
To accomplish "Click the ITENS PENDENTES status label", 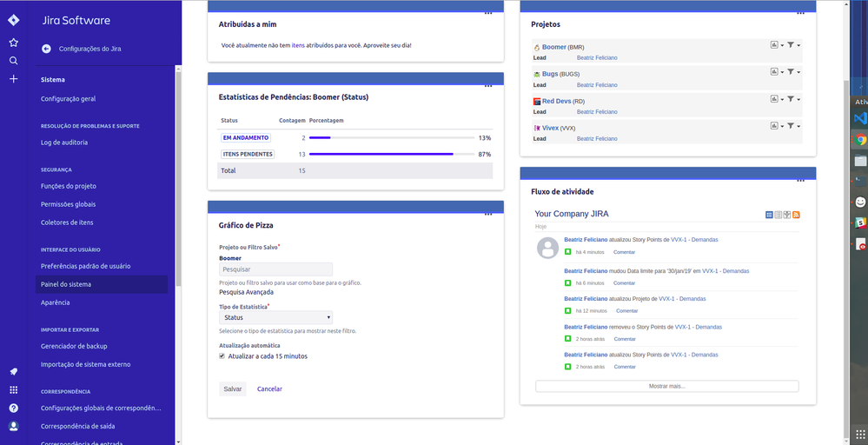I will [x=248, y=155].
